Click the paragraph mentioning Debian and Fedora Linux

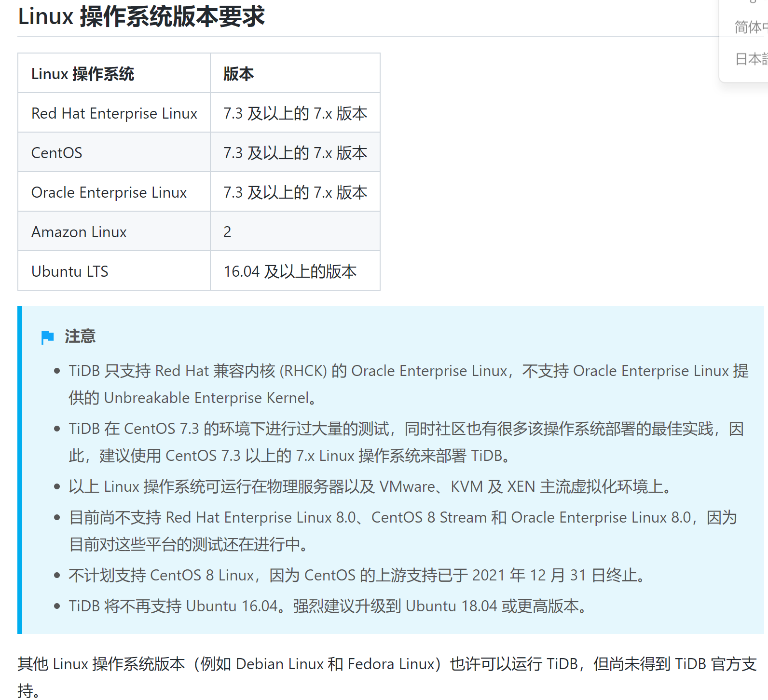387,677
